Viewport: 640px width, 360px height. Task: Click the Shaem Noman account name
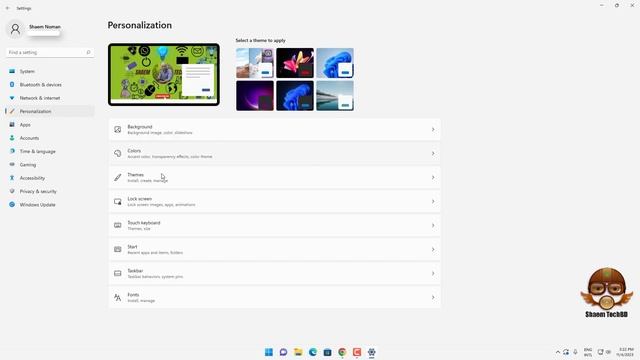click(x=45, y=27)
